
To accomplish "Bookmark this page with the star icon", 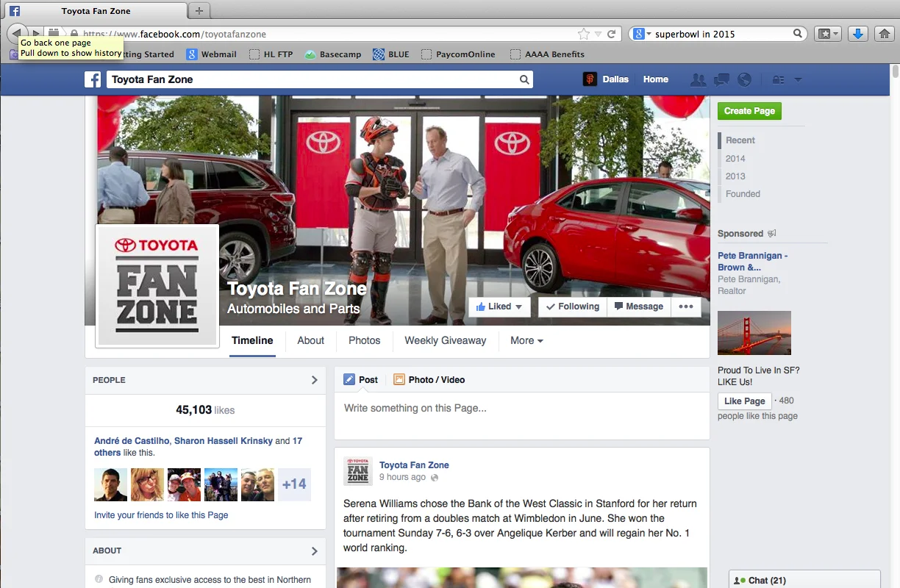I will tap(584, 34).
